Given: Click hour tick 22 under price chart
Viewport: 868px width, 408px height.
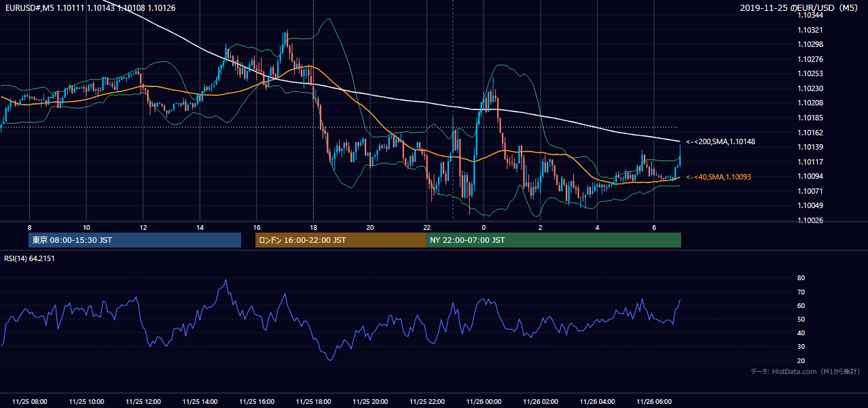Looking at the screenshot, I should [x=427, y=228].
